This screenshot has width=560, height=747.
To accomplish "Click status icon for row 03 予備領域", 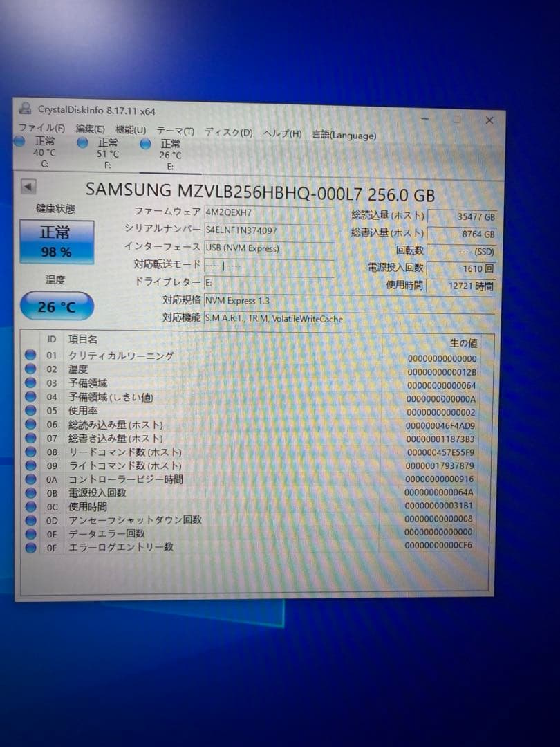I will click(x=30, y=382).
